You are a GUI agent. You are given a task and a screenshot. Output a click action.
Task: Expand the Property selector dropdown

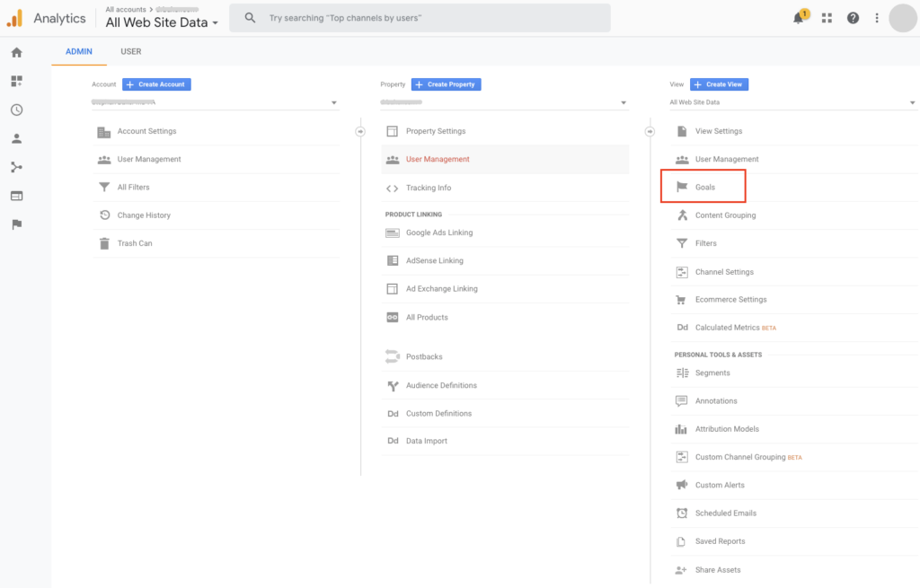point(504,102)
